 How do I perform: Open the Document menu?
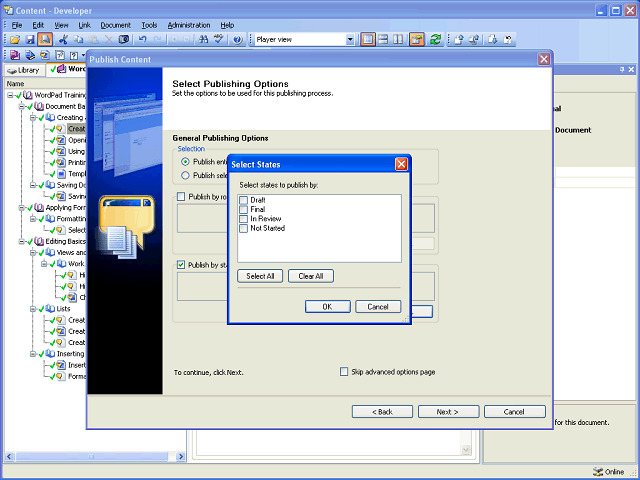pos(116,25)
